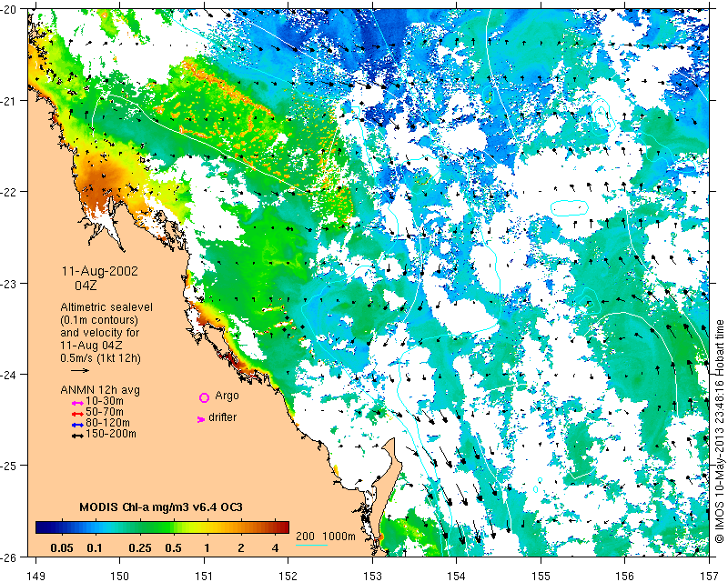
Task: Click the '0.25' color bar value
Action: 140,548
